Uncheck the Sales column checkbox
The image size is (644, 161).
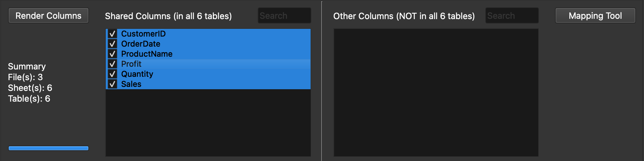point(112,84)
